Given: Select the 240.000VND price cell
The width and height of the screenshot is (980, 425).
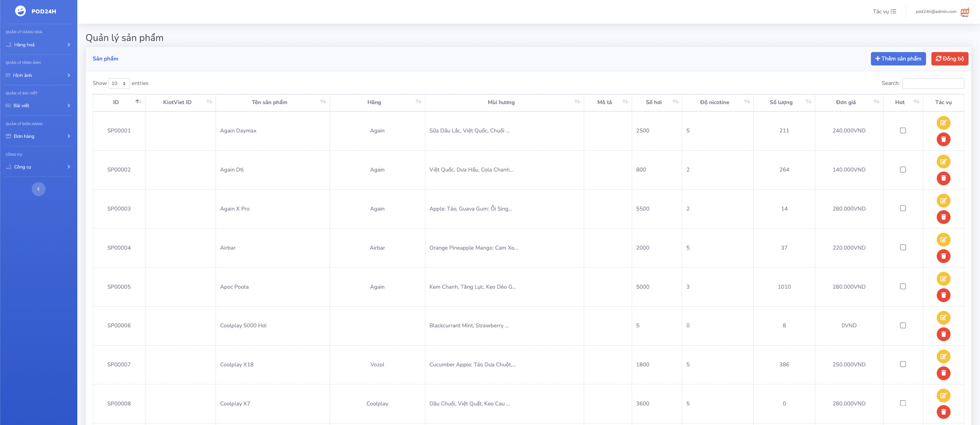Looking at the screenshot, I should coord(849,131).
